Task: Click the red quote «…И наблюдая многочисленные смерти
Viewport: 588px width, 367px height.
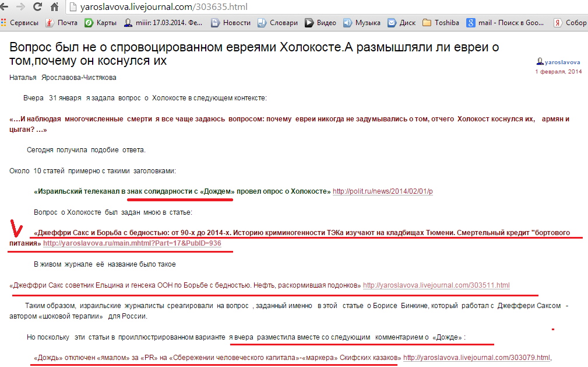Action: click(x=289, y=124)
